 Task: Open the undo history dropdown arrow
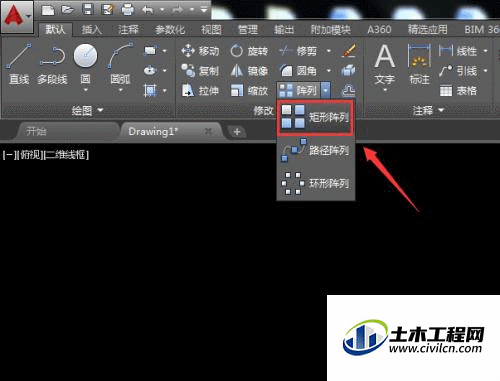tap(162, 10)
